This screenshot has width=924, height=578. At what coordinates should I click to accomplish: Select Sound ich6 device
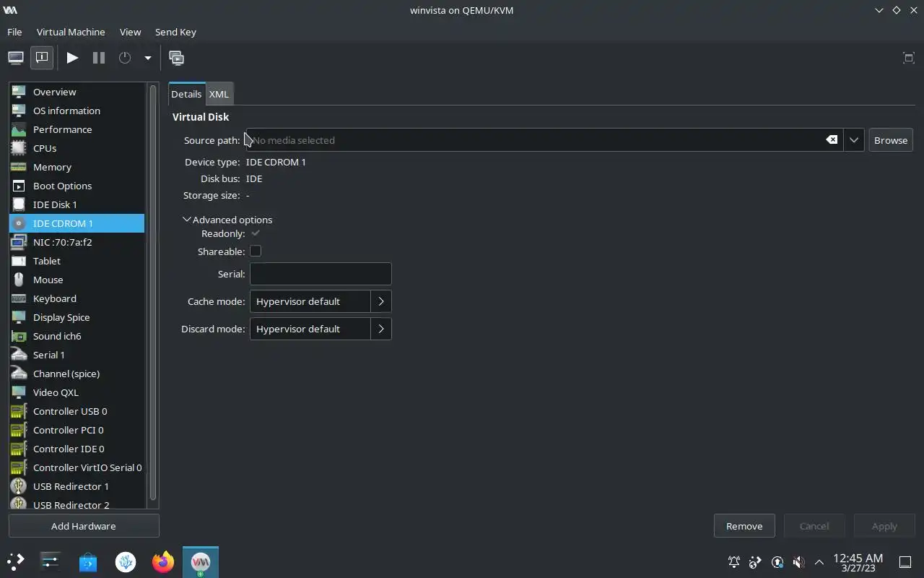[77, 336]
